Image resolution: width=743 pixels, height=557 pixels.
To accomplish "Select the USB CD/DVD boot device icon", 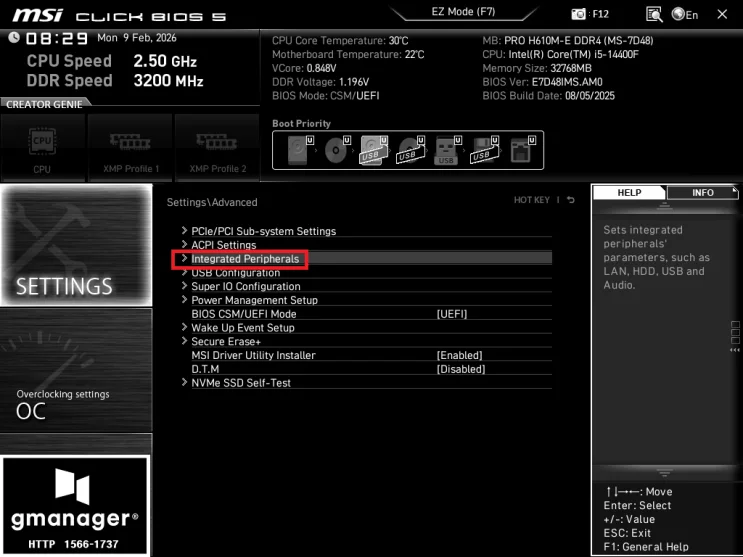I will (410, 150).
